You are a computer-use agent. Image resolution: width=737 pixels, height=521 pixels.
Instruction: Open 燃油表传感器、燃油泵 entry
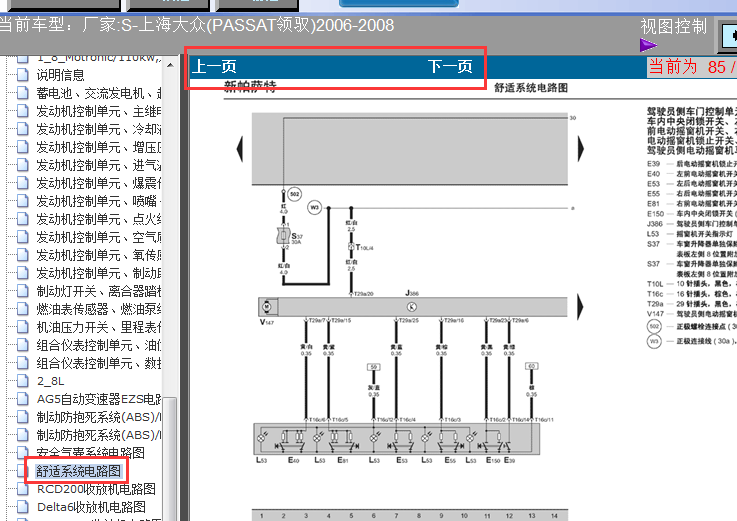99,309
